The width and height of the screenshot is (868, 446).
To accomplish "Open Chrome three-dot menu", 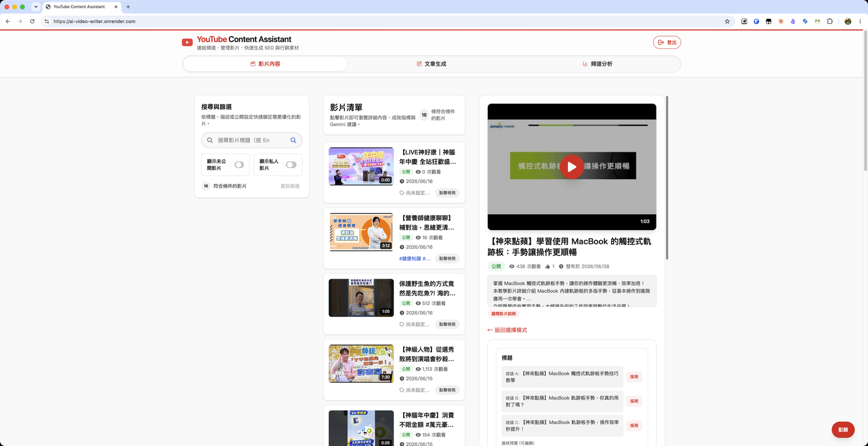I will (x=860, y=21).
